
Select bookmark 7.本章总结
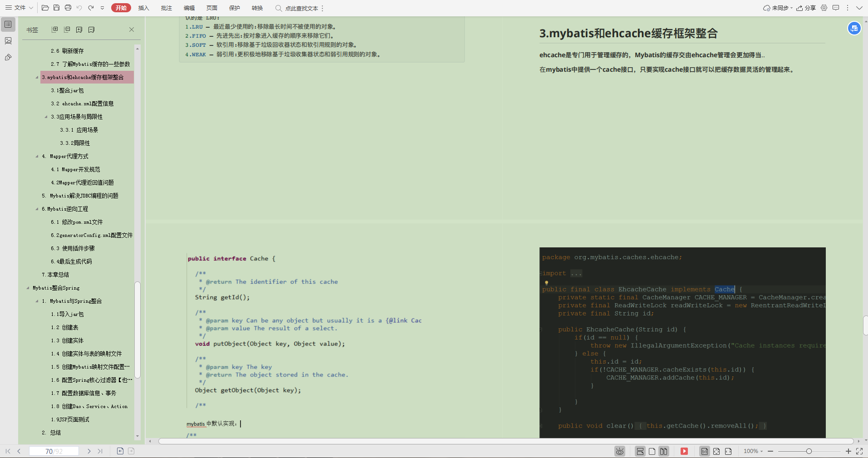(x=55, y=275)
